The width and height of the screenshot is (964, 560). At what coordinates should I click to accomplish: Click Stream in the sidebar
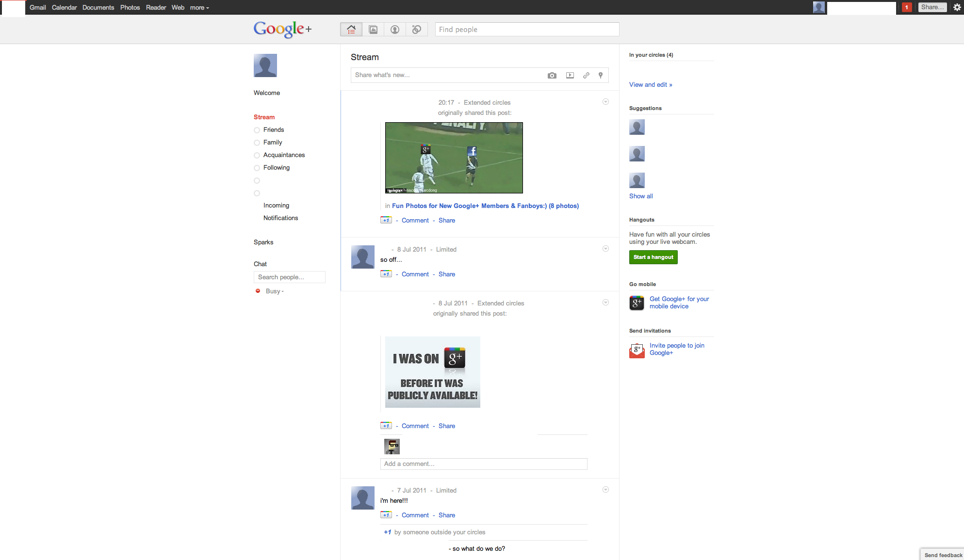click(x=264, y=117)
